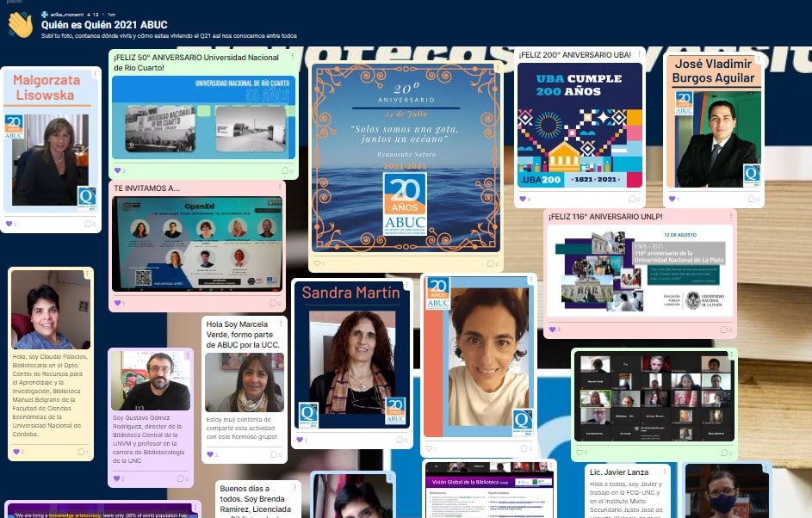Open Claudia Palacios's photo

tap(51, 310)
